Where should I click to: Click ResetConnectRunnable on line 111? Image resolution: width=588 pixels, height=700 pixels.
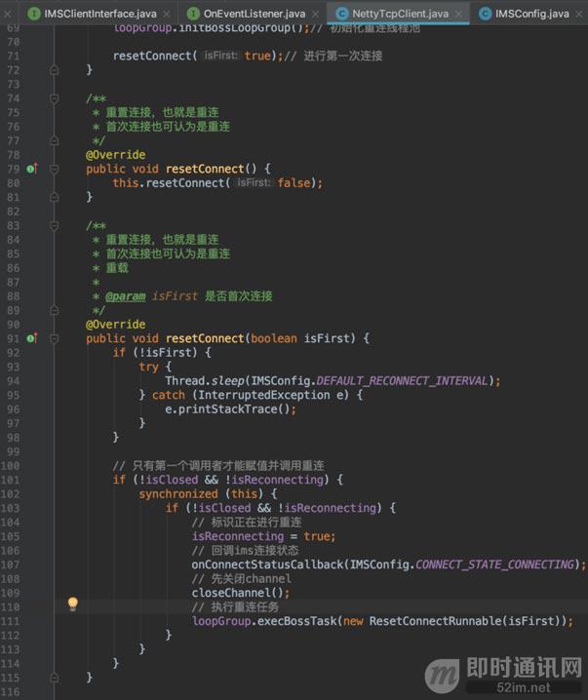[x=435, y=621]
